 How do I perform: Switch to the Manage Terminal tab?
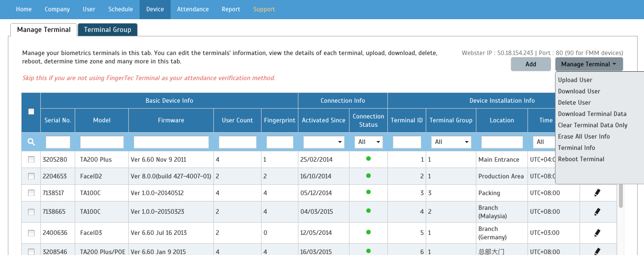coord(44,29)
